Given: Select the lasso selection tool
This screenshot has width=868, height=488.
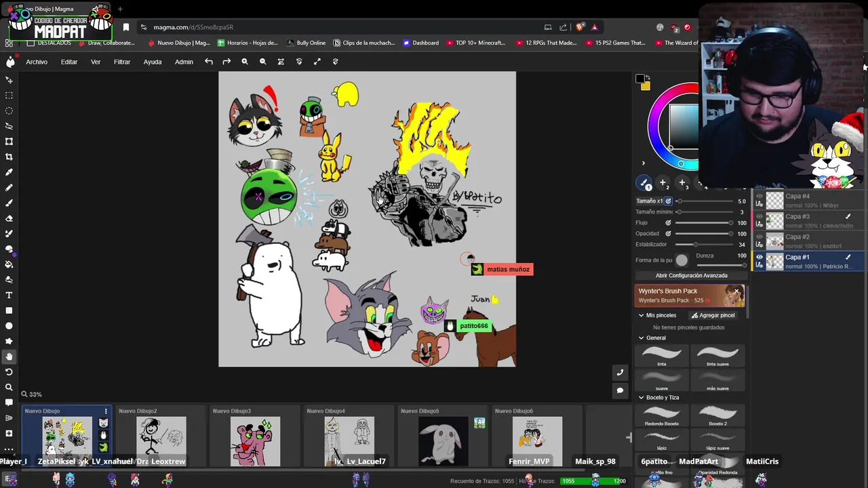Looking at the screenshot, I should (9, 126).
